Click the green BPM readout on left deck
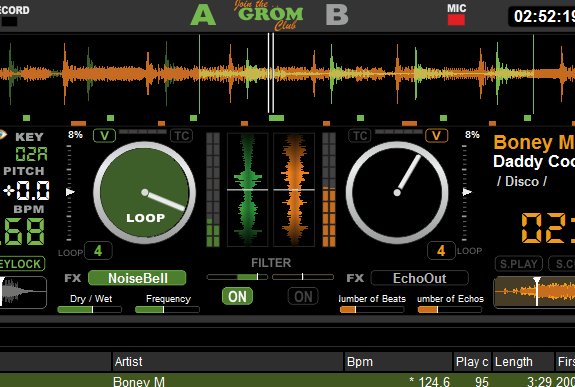575x387 pixels. click(22, 231)
